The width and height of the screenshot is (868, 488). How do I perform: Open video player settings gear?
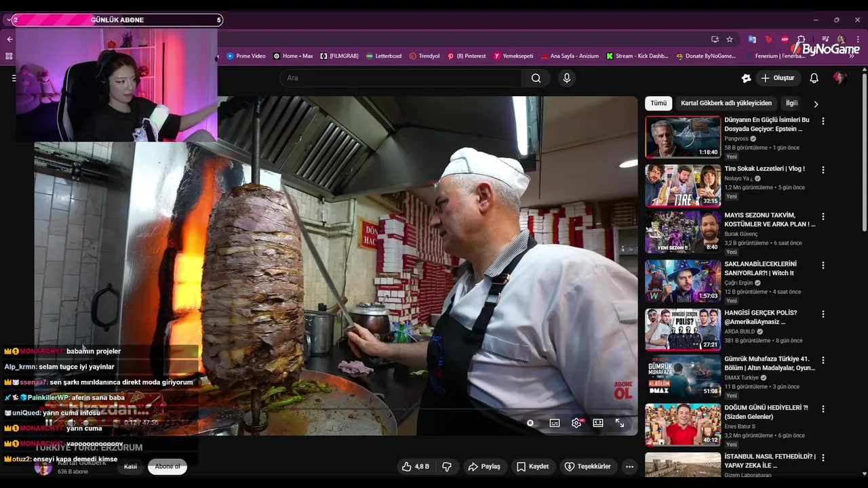(576, 423)
